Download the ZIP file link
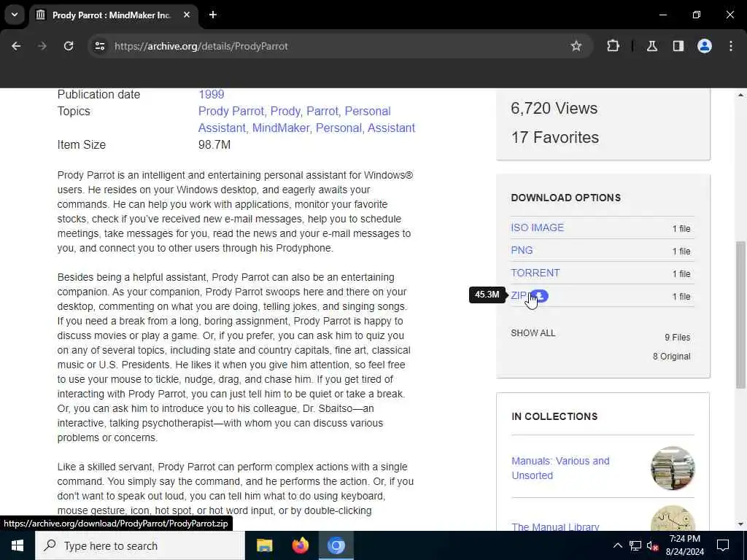The image size is (747, 560). [519, 296]
